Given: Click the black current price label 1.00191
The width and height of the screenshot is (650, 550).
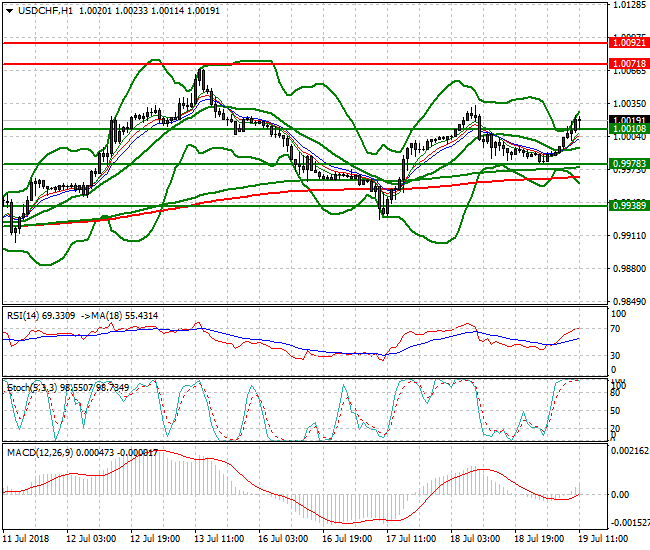Looking at the screenshot, I should click(x=629, y=120).
